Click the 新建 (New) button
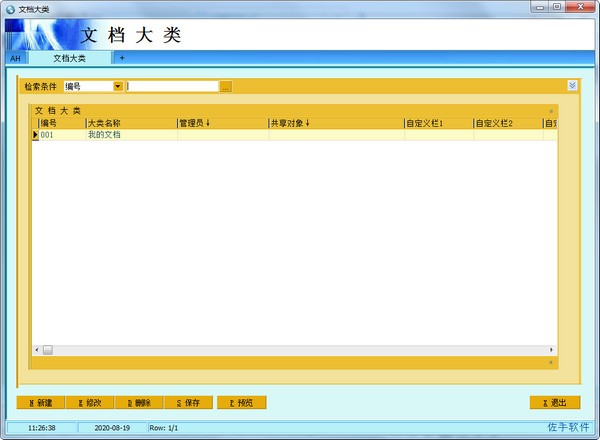The image size is (600, 440). coord(40,403)
